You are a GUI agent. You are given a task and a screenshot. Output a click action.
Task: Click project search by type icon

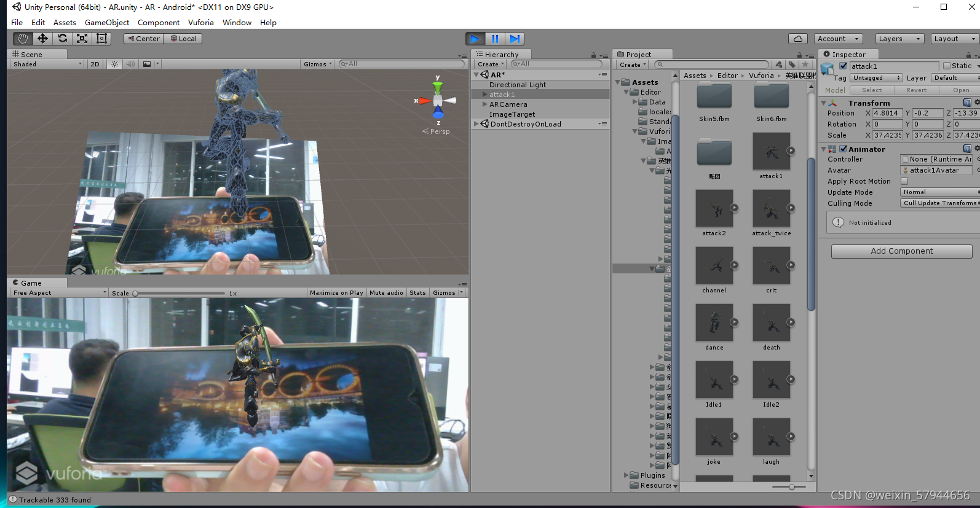pos(779,64)
